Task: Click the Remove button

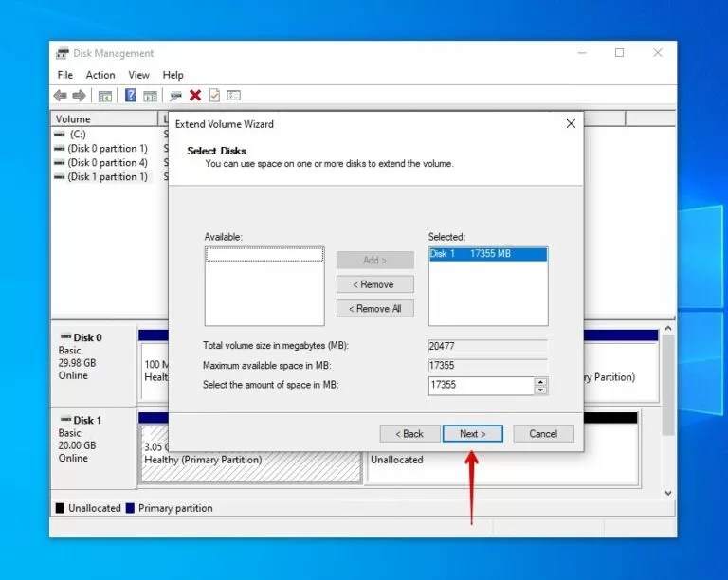Action: point(374,284)
